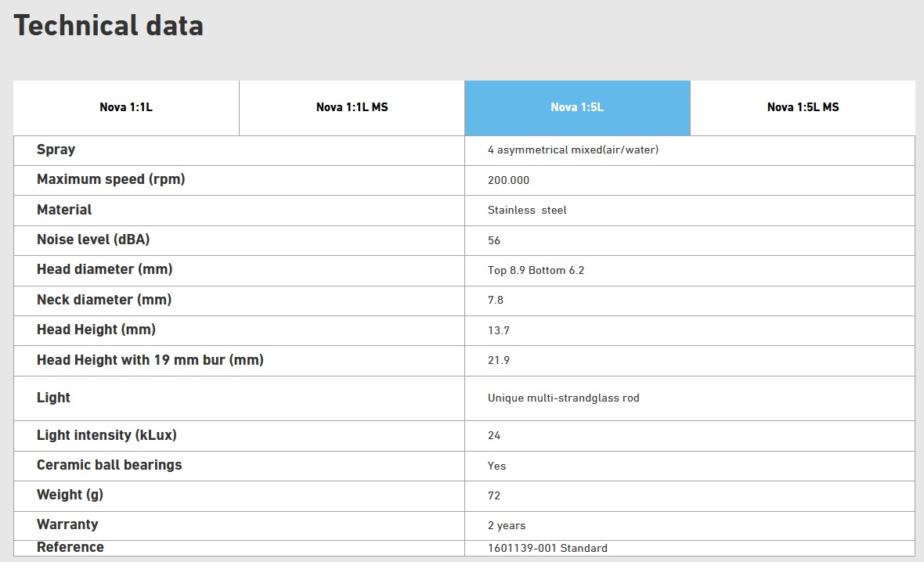The image size is (924, 562).
Task: Select the "Ceramic ball bearings" label
Action: coord(109,466)
